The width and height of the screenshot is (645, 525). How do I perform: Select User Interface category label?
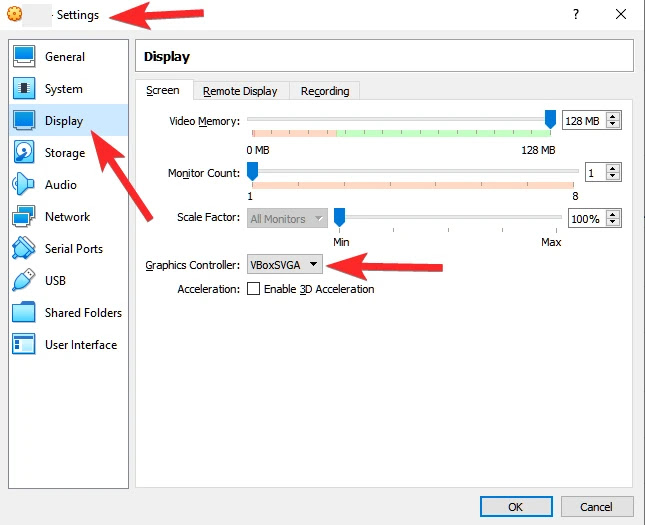(x=81, y=345)
